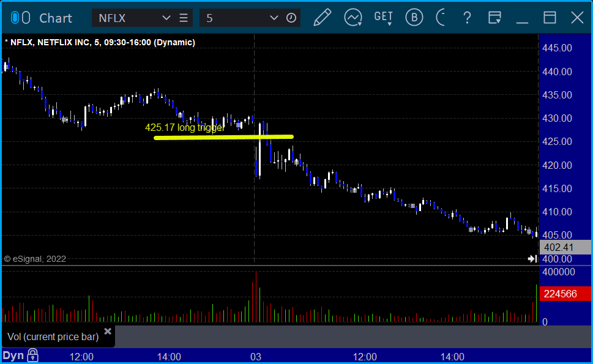Select the yellow trigger line drawing
This screenshot has height=364, width=593.
click(223, 137)
